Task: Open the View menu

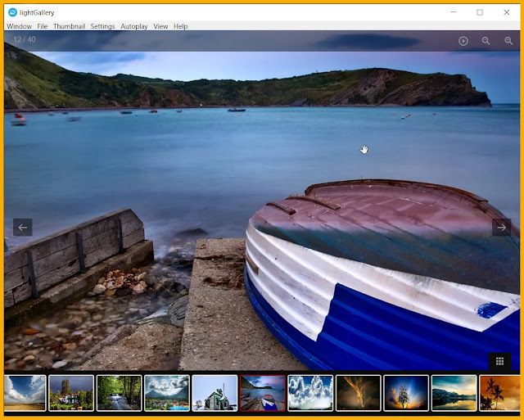Action: coord(160,26)
